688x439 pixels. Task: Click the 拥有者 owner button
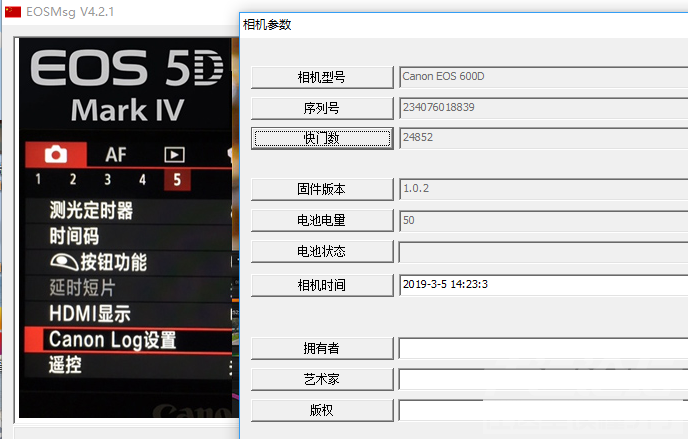point(322,348)
